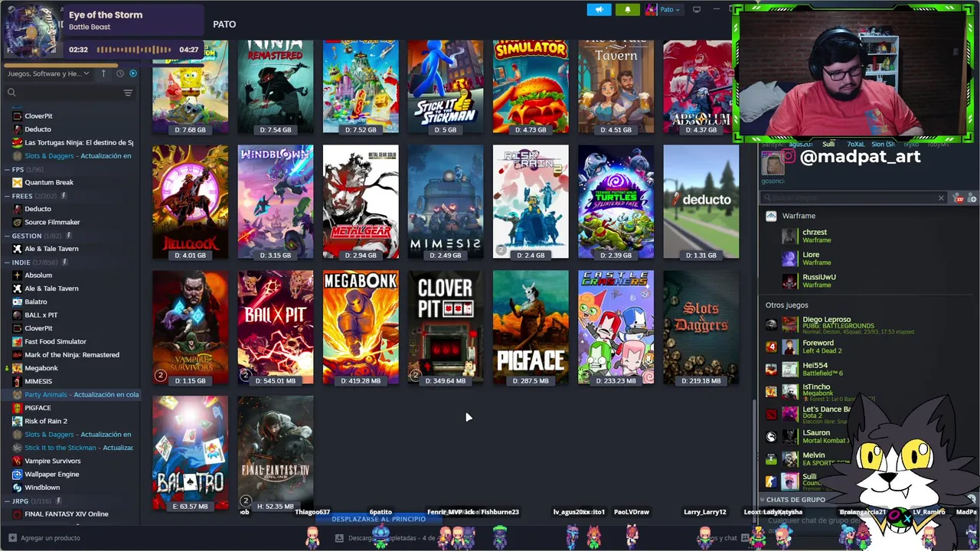Clear the friends search with X

pyautogui.click(x=941, y=198)
